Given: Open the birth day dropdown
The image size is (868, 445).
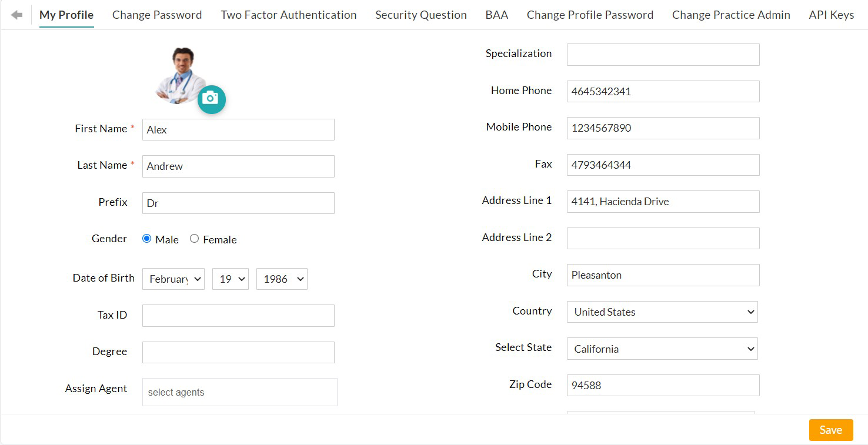Looking at the screenshot, I should (x=230, y=279).
